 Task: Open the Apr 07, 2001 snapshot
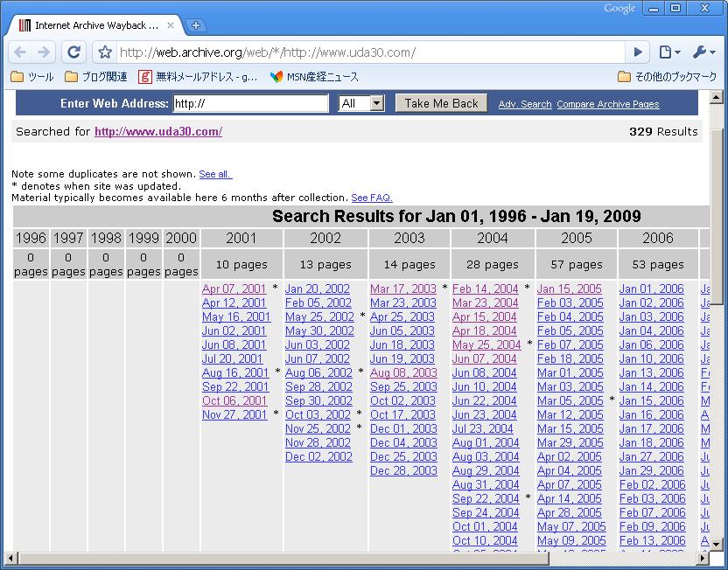click(x=234, y=289)
